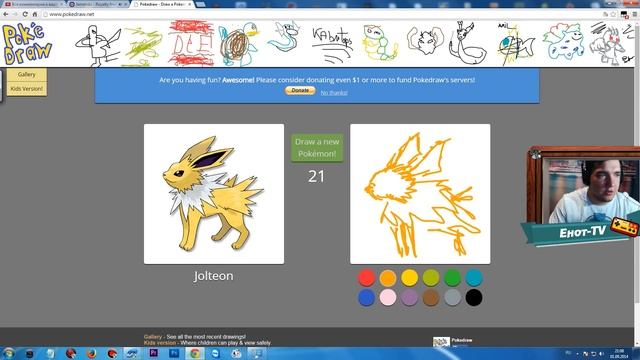Open the Gallery sidebar button
The width and height of the screenshot is (640, 360).
tap(27, 74)
